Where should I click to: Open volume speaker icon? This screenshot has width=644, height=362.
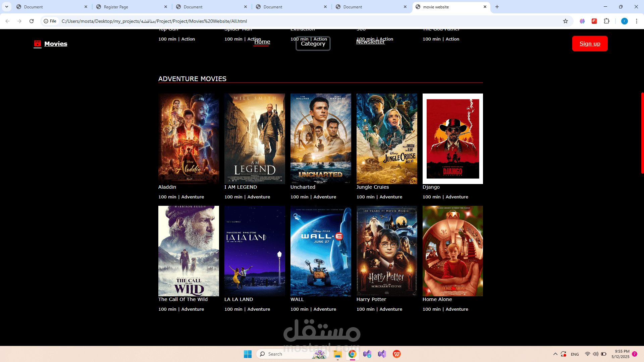coord(595,354)
